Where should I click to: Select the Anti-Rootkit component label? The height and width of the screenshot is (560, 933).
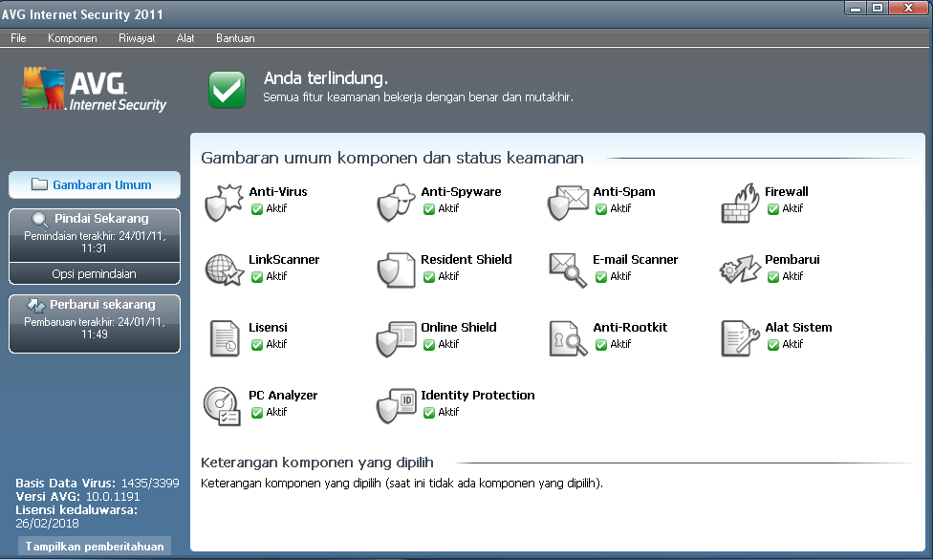pyautogui.click(x=630, y=328)
